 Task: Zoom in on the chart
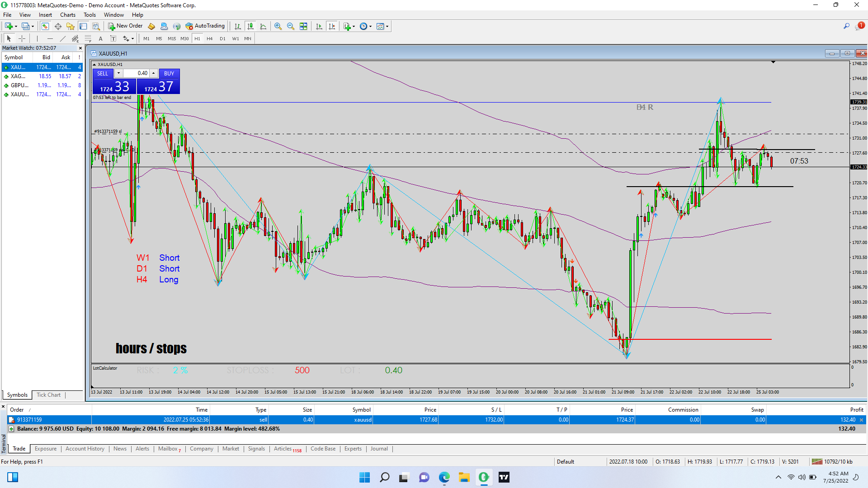[x=278, y=26]
